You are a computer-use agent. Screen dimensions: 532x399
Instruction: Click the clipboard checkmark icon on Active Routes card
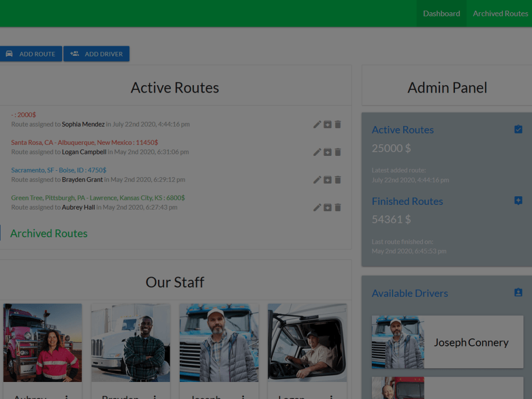[x=518, y=129]
